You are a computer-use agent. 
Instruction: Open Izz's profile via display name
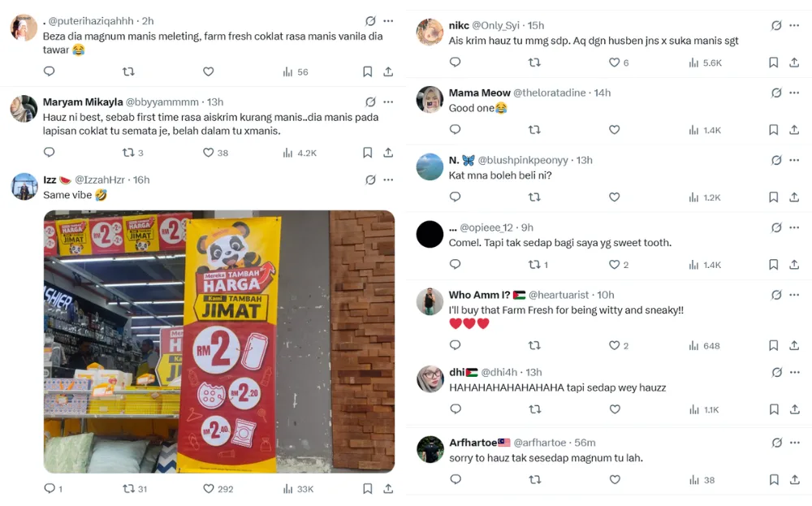point(50,179)
